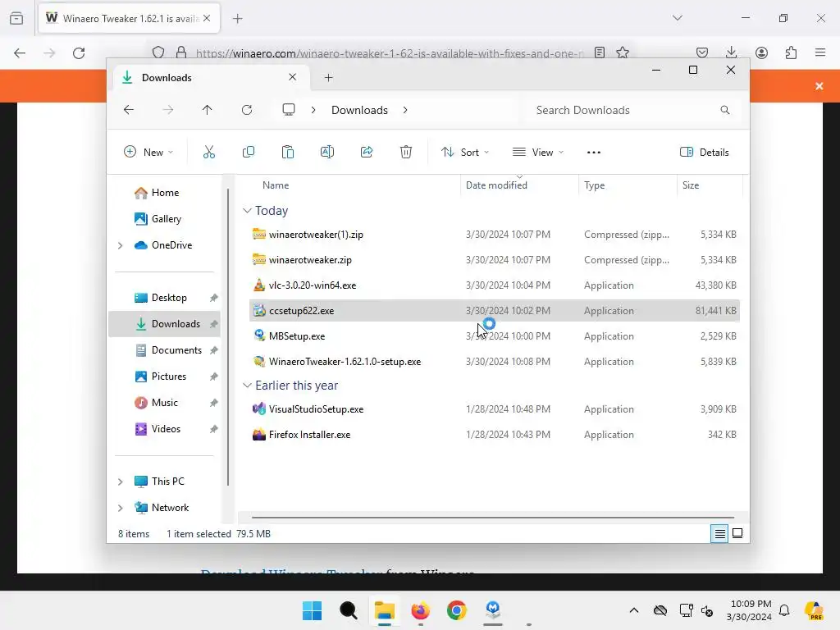This screenshot has width=840, height=630.
Task: Open the See more (three dots) menu
Action: (x=594, y=152)
